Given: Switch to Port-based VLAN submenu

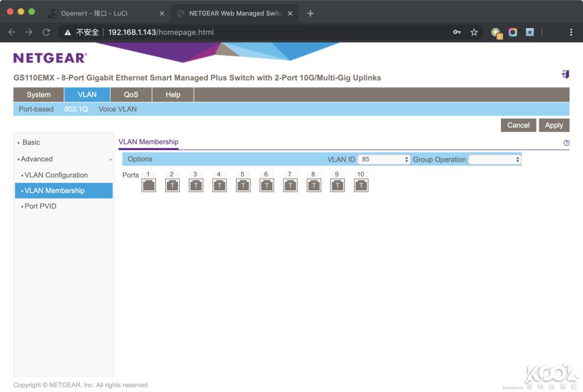Looking at the screenshot, I should [36, 109].
